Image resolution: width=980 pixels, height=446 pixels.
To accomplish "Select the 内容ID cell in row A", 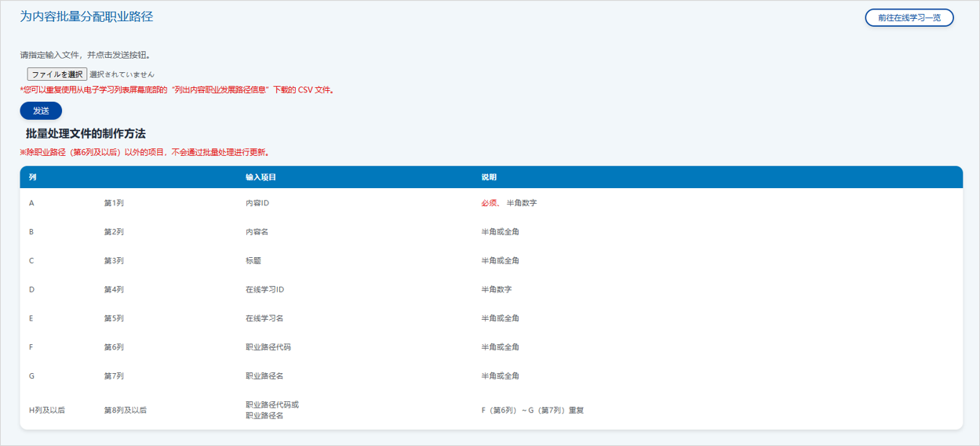I will click(257, 203).
